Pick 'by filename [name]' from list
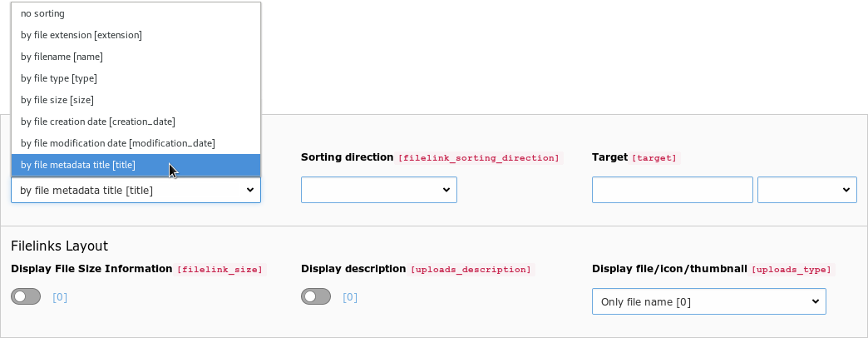Image resolution: width=868 pixels, height=338 pixels. pyautogui.click(x=62, y=57)
